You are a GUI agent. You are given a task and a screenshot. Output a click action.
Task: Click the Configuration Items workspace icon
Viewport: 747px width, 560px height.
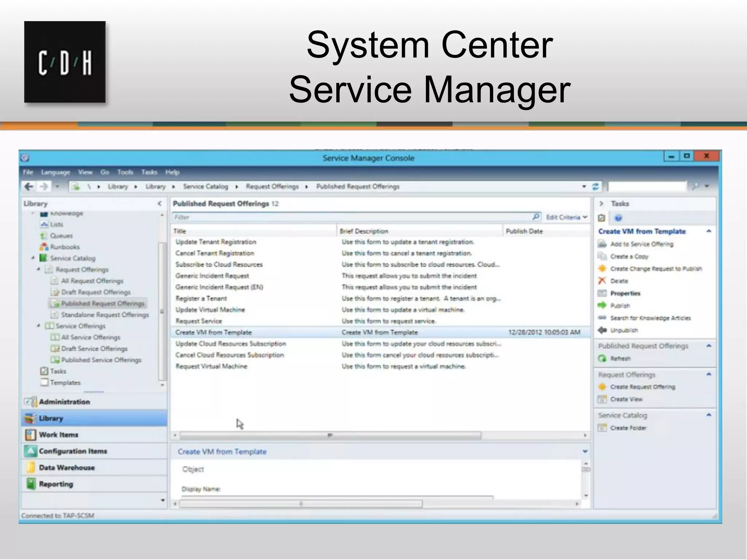31,451
